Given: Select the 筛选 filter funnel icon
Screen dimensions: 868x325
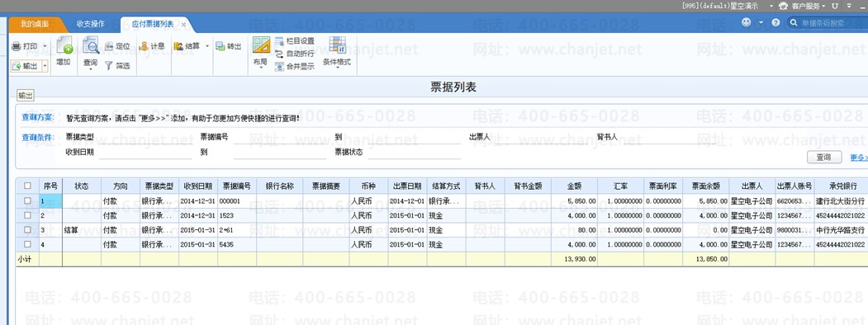Looking at the screenshot, I should click(x=109, y=66).
